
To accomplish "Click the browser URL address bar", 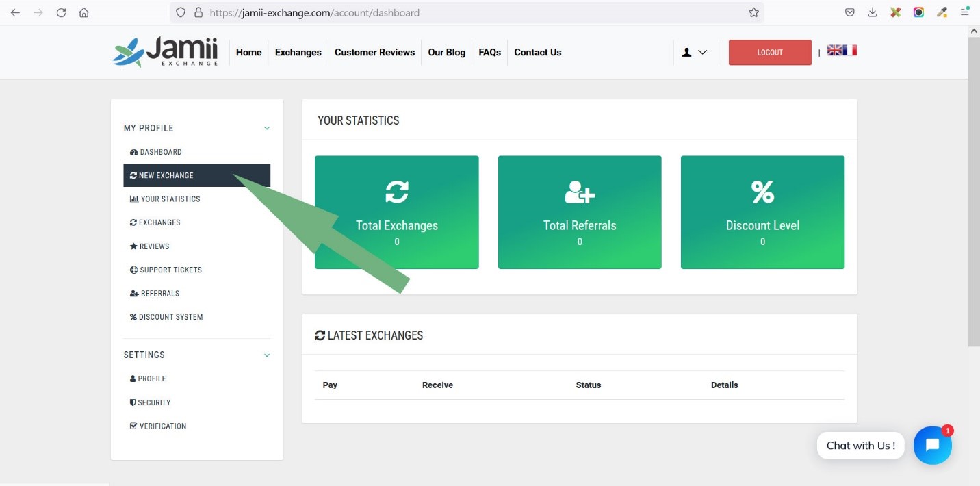I will click(x=467, y=12).
